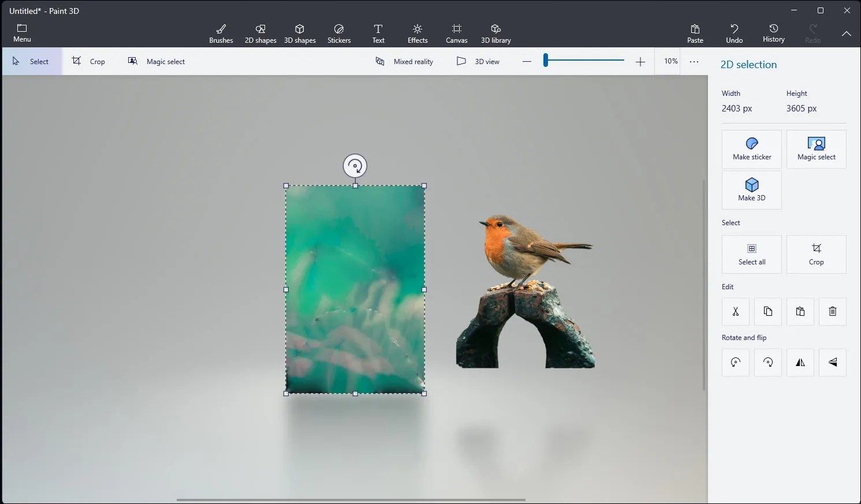The height and width of the screenshot is (504, 861).
Task: Open the 3D library
Action: 495,33
